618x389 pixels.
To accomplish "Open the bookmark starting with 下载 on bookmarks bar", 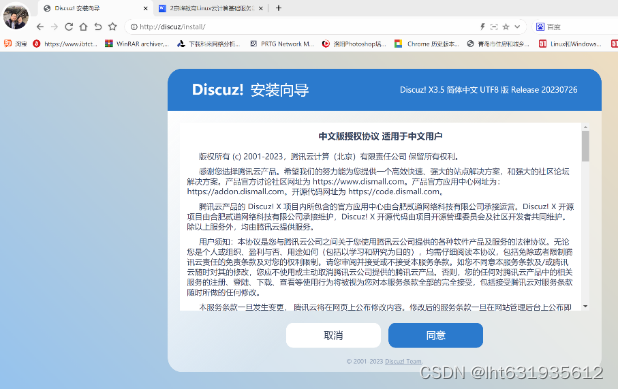I will tap(209, 44).
